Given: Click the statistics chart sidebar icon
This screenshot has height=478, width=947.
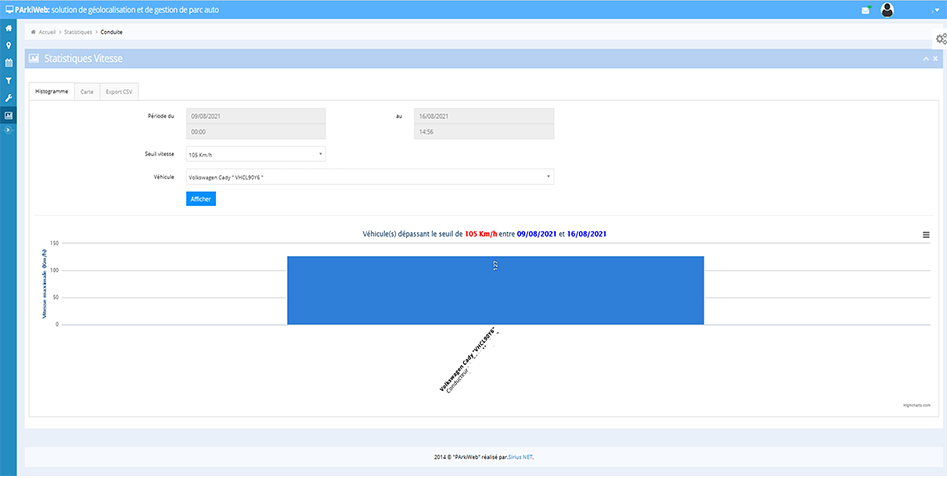Looking at the screenshot, I should click(8, 115).
